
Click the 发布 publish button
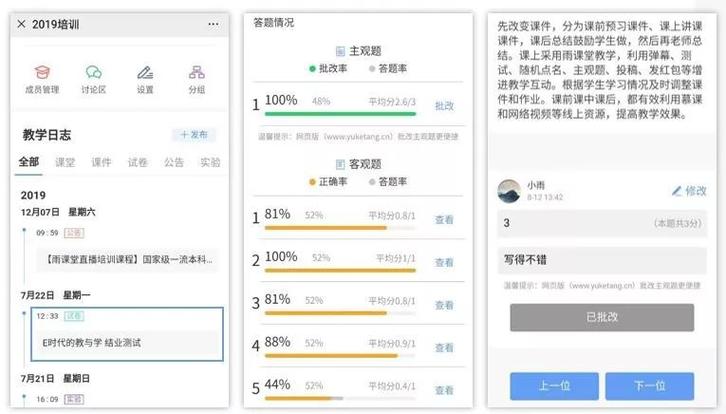194,135
